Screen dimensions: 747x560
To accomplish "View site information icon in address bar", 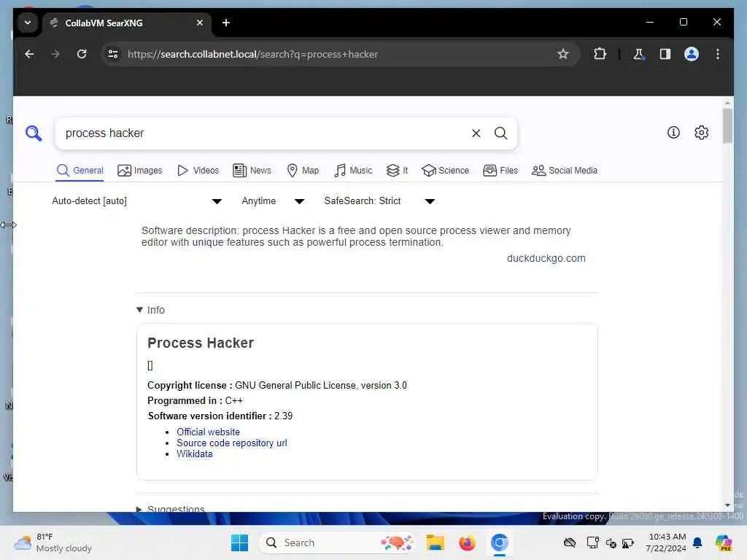I will point(113,54).
